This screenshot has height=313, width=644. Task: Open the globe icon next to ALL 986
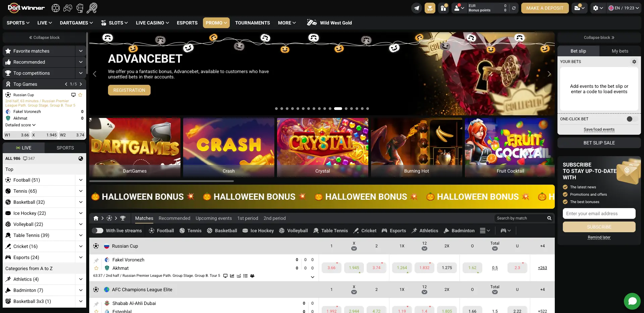(x=81, y=159)
